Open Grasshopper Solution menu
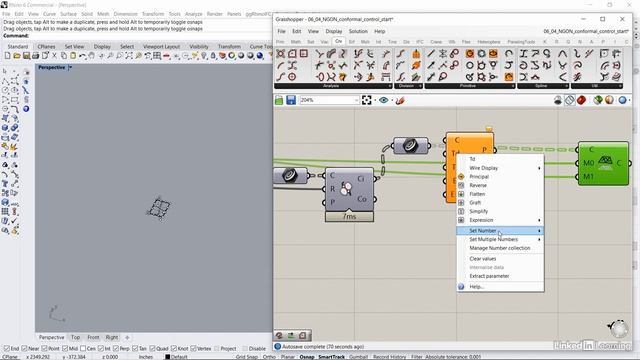 (358, 31)
